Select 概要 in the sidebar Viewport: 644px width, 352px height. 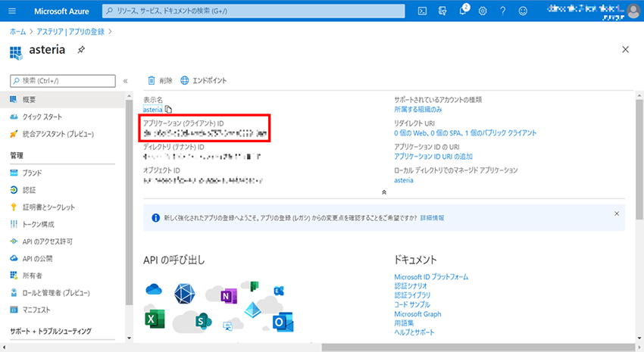[x=62, y=100]
